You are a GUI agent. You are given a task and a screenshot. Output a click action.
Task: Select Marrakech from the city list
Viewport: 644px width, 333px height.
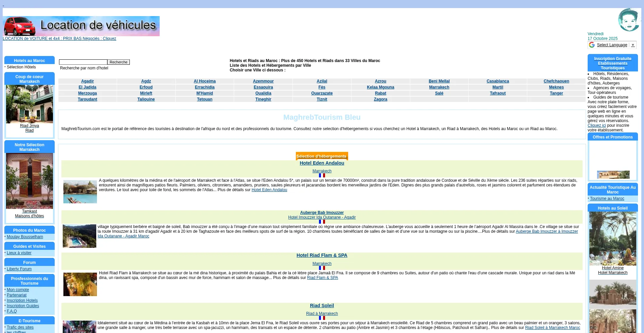coord(439,87)
